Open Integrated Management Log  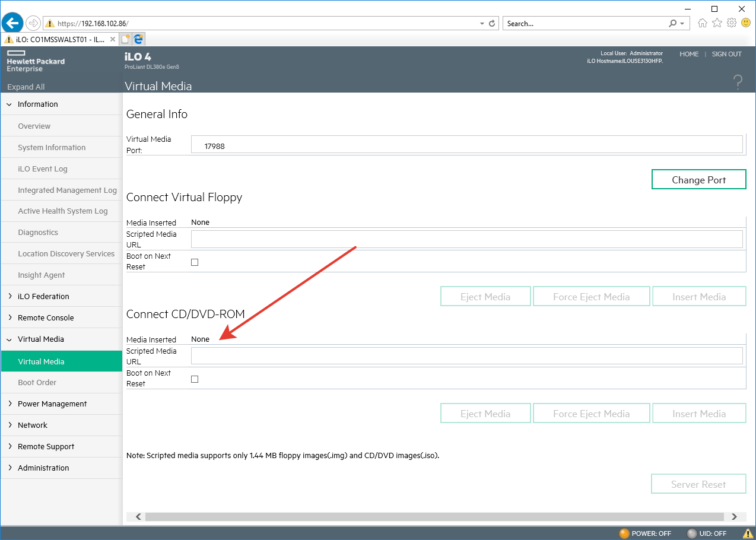[67, 190]
